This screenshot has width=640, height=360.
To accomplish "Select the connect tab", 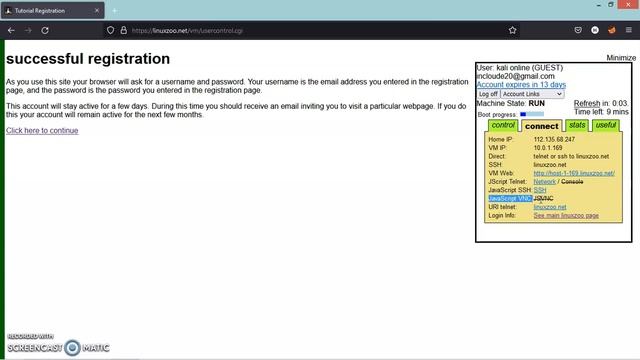I will (542, 126).
